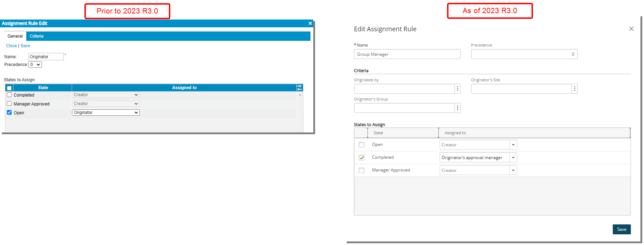Click the Originator's Site input field

coord(522,89)
